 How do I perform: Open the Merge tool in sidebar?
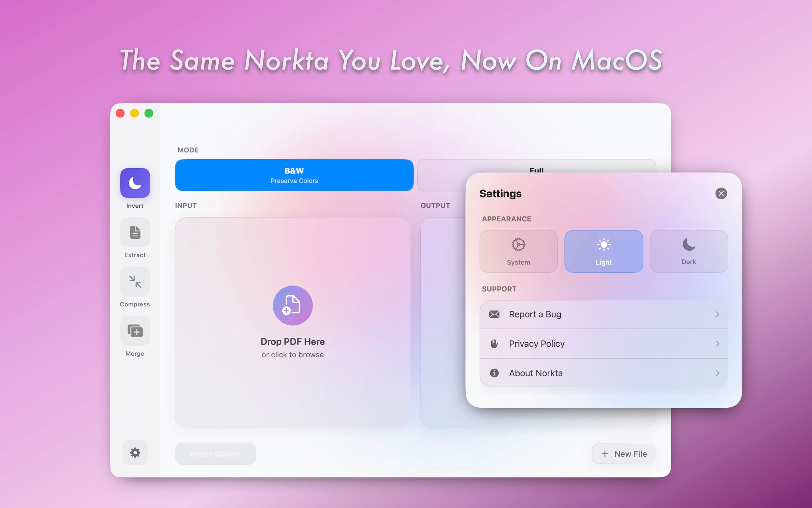[x=135, y=331]
